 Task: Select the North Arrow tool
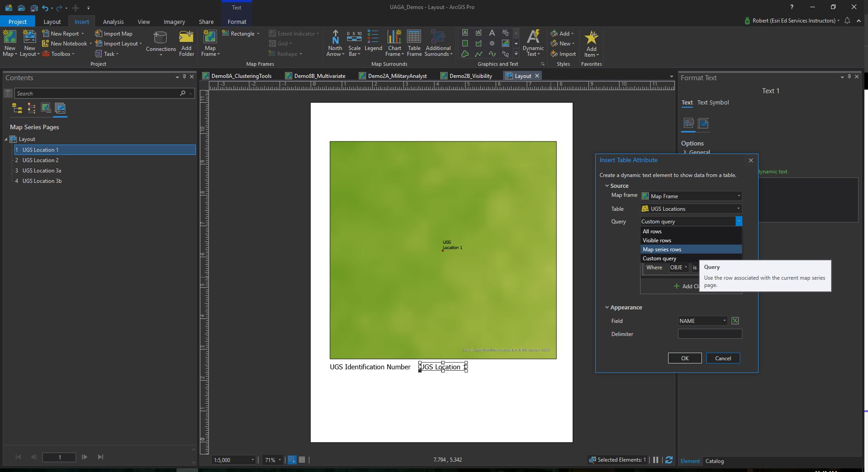point(335,43)
